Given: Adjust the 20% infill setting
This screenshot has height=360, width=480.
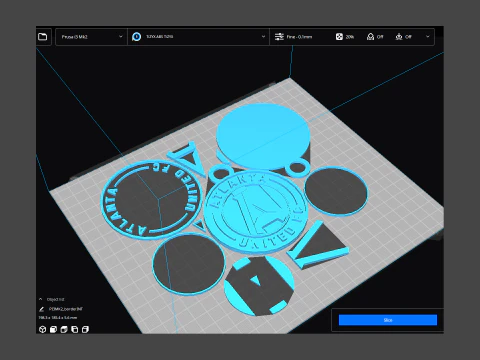Looking at the screenshot, I should click(345, 37).
